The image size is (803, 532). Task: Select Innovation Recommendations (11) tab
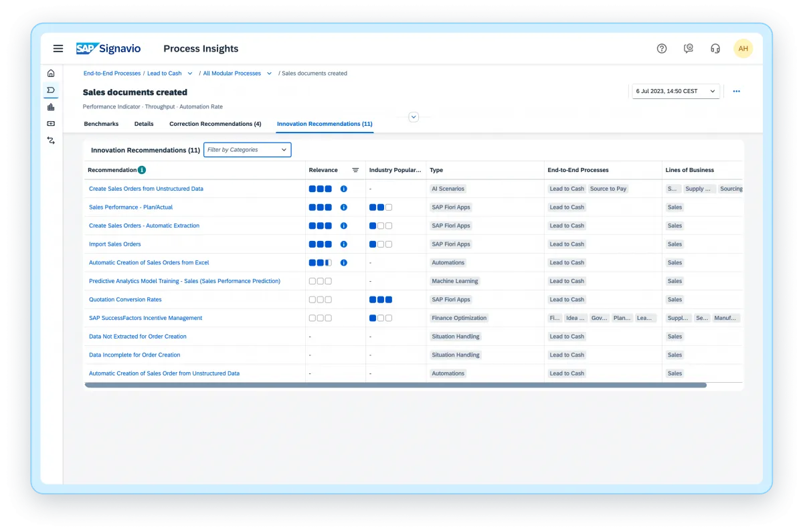[325, 124]
